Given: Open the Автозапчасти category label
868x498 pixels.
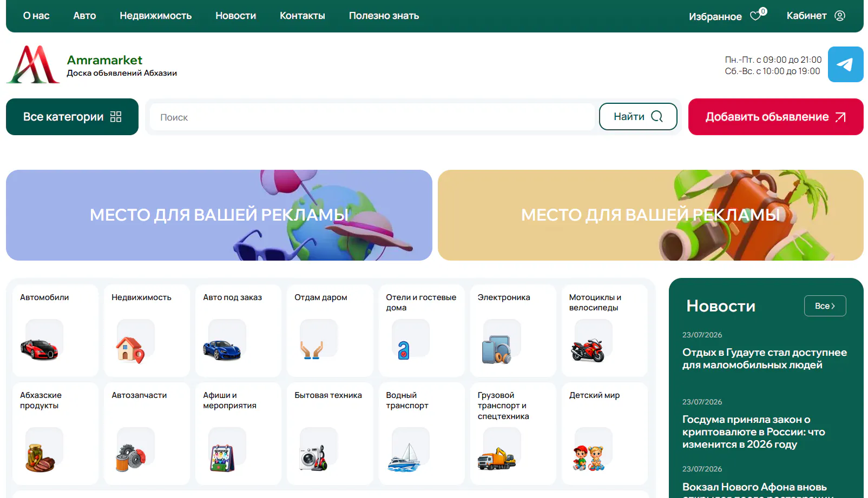Looking at the screenshot, I should (139, 395).
